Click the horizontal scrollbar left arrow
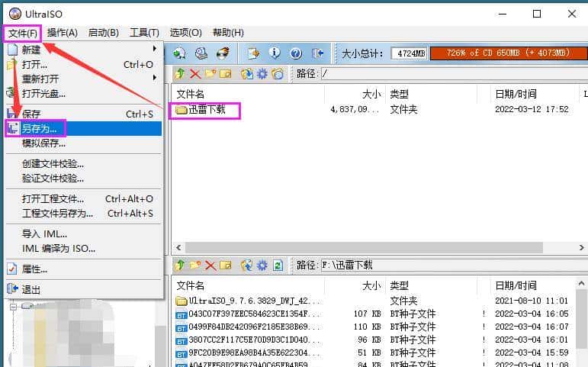 click(178, 248)
